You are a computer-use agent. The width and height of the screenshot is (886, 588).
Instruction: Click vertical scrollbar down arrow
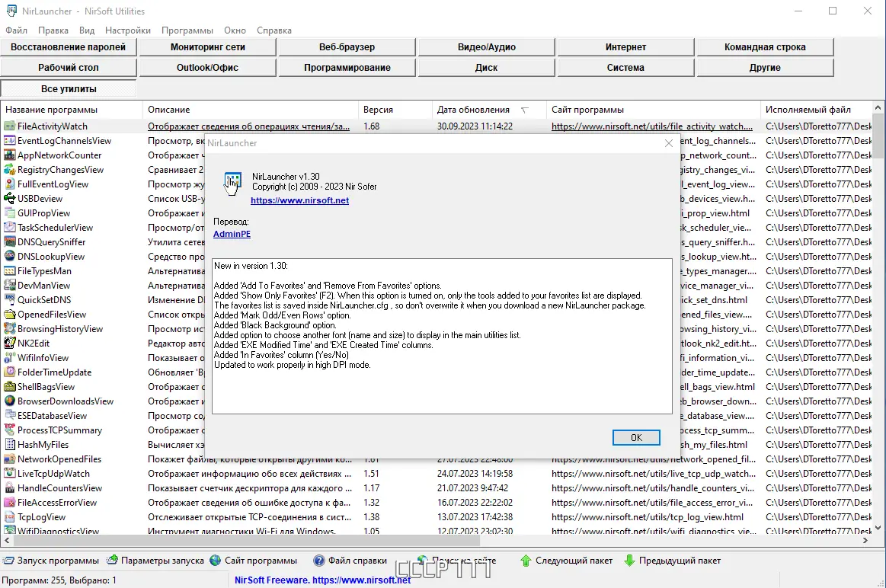[878, 528]
